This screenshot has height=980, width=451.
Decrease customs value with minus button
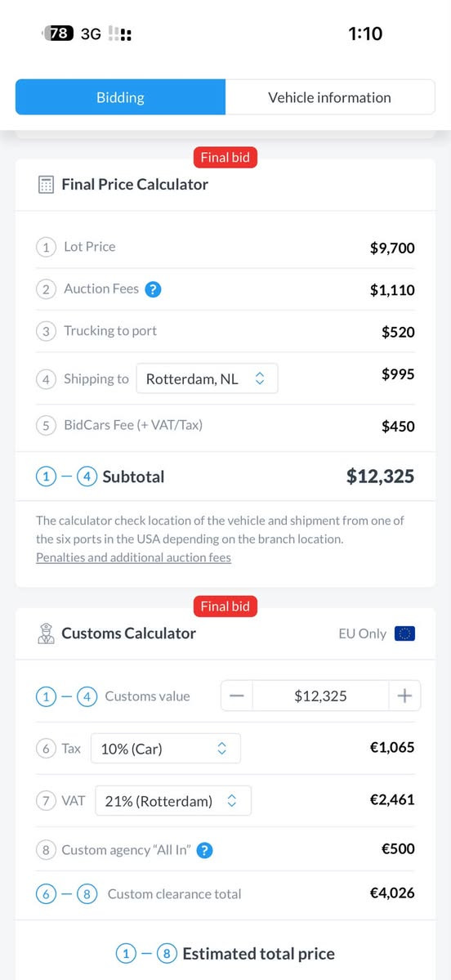[x=237, y=696]
